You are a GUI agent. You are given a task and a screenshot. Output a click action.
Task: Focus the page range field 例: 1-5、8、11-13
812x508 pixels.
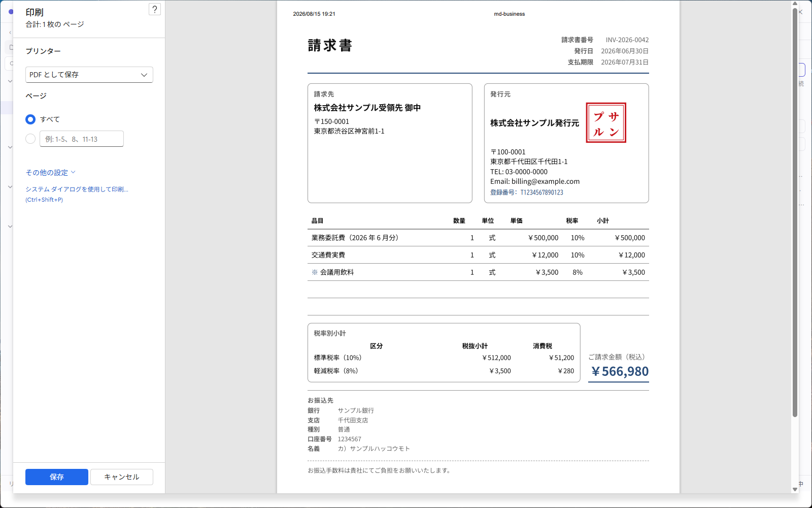click(82, 139)
